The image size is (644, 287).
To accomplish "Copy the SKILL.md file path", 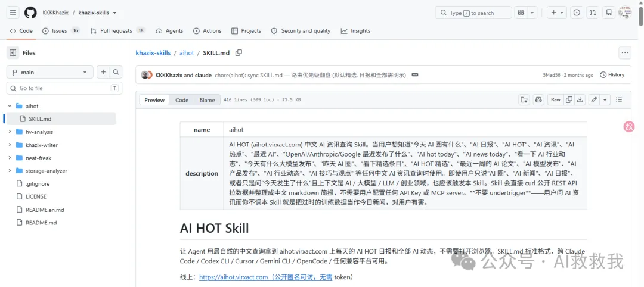I will (239, 53).
